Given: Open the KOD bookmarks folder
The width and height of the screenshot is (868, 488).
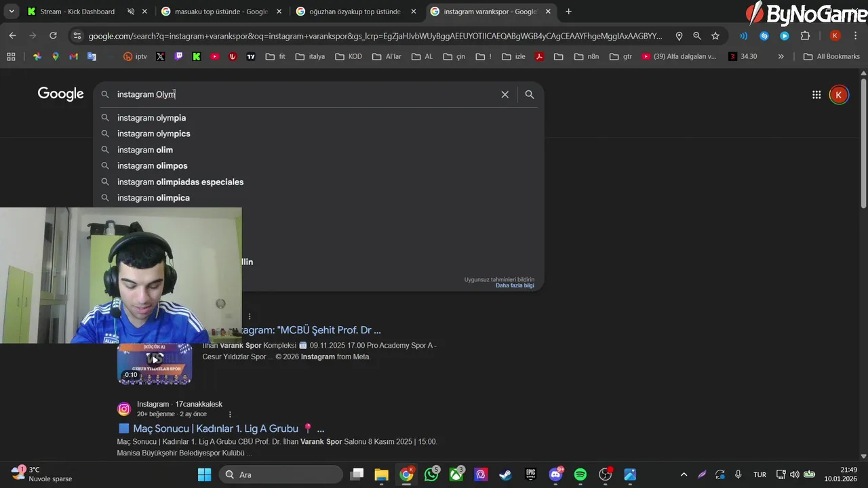Looking at the screenshot, I should [x=349, y=56].
